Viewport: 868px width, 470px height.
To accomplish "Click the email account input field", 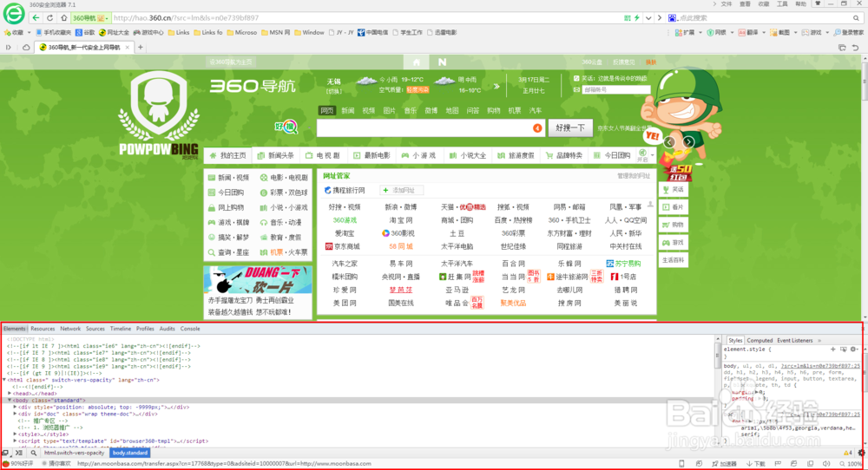I will [615, 89].
